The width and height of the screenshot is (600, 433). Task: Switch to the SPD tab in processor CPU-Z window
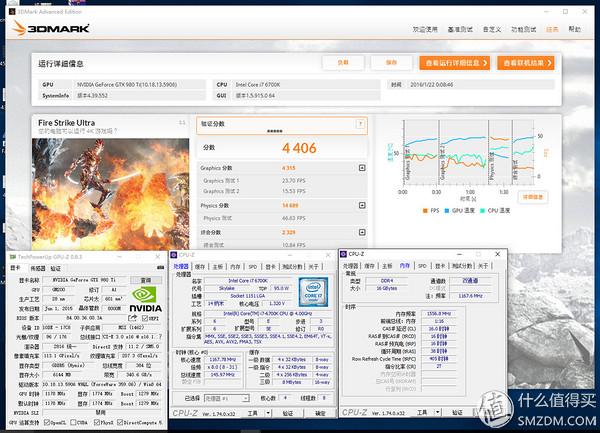(253, 267)
